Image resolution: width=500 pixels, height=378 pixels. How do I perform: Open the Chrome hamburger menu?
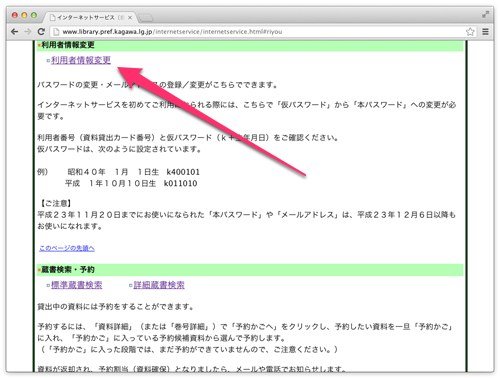click(x=486, y=32)
